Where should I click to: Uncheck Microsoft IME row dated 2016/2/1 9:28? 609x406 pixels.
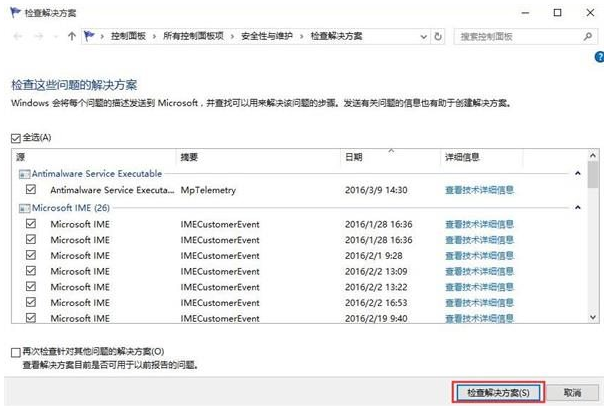tap(31, 255)
